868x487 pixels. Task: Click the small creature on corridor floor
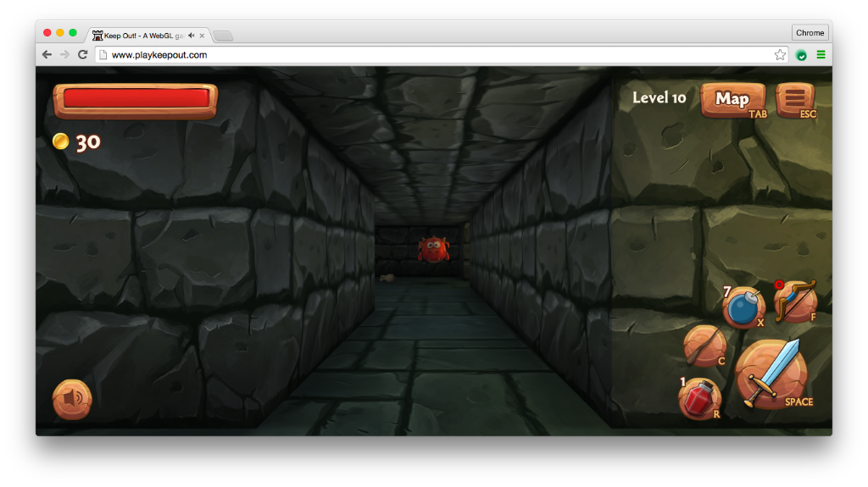click(x=387, y=278)
